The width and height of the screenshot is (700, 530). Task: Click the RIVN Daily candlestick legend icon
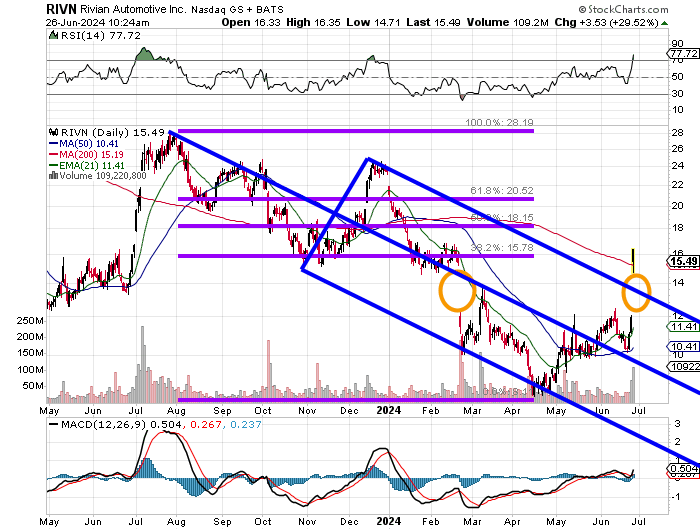[x=54, y=132]
